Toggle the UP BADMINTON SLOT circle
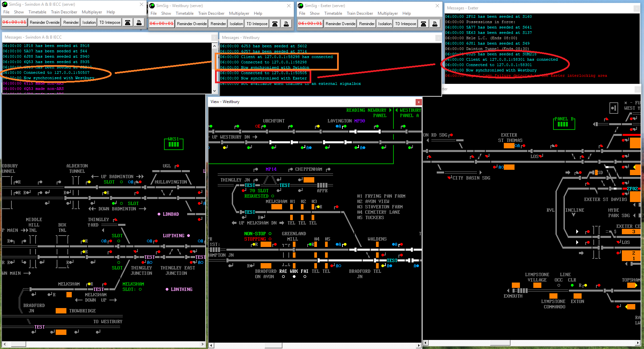Screen dimensions: 644x349 [121, 182]
